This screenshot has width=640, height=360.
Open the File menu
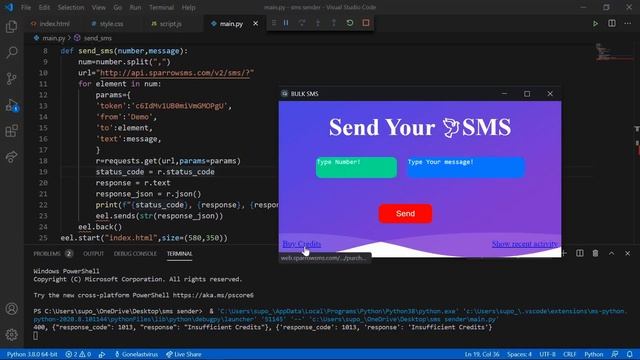(x=26, y=7)
